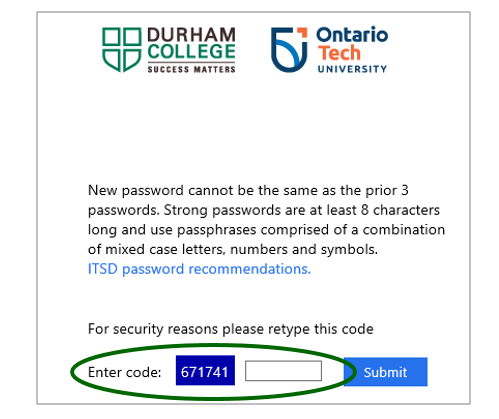Image resolution: width=499 pixels, height=419 pixels.
Task: Click the green COLLEGE word in logo
Action: [x=191, y=52]
